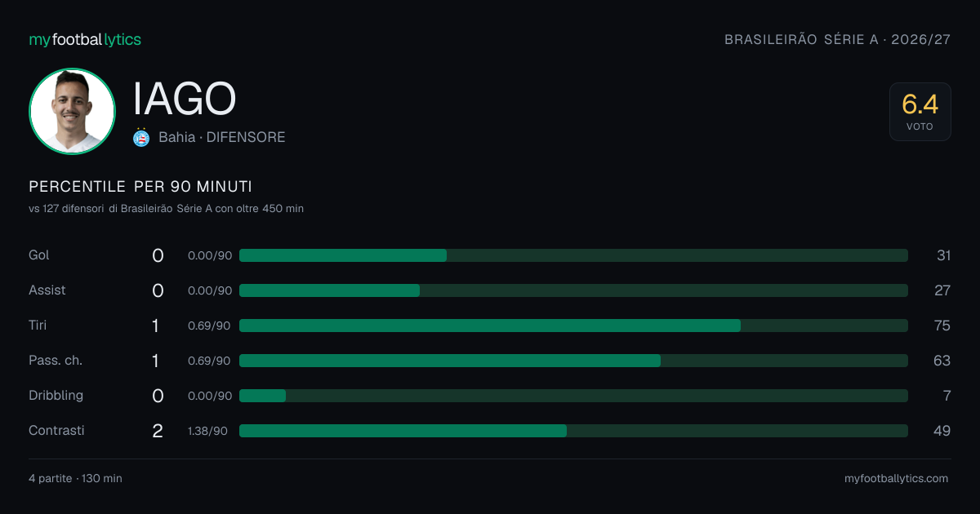Click the Contrasti count of 2
This screenshot has height=514, width=980.
158,431
